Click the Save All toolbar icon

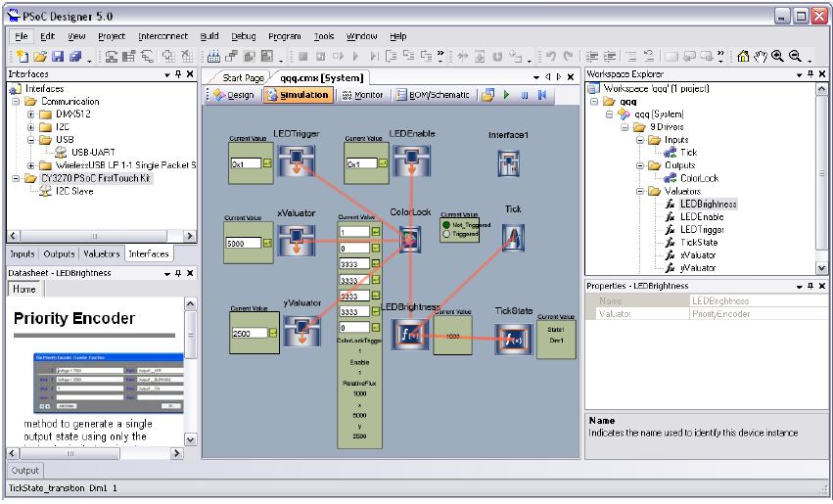click(x=75, y=56)
